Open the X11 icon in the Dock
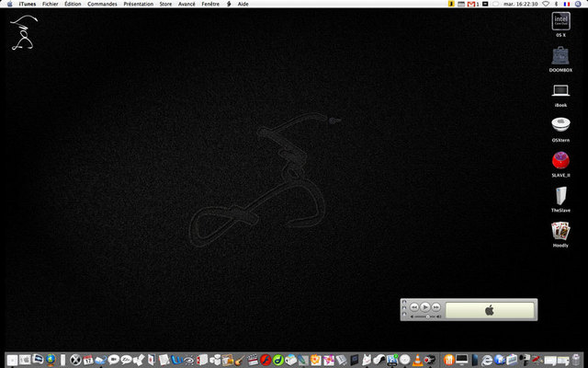Image resolution: width=588 pixels, height=368 pixels. pyautogui.click(x=75, y=360)
